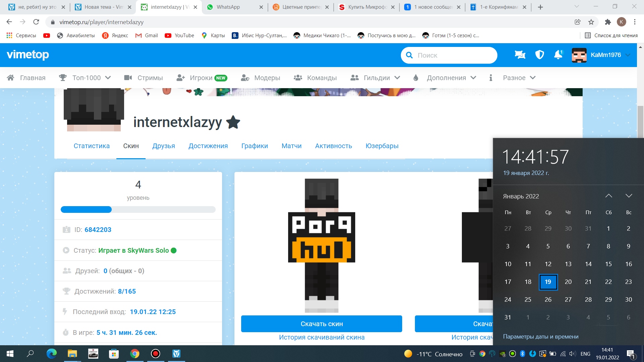Viewport: 644px width, 362px height.
Task: Open История скачиваний скина link
Action: coord(321,337)
